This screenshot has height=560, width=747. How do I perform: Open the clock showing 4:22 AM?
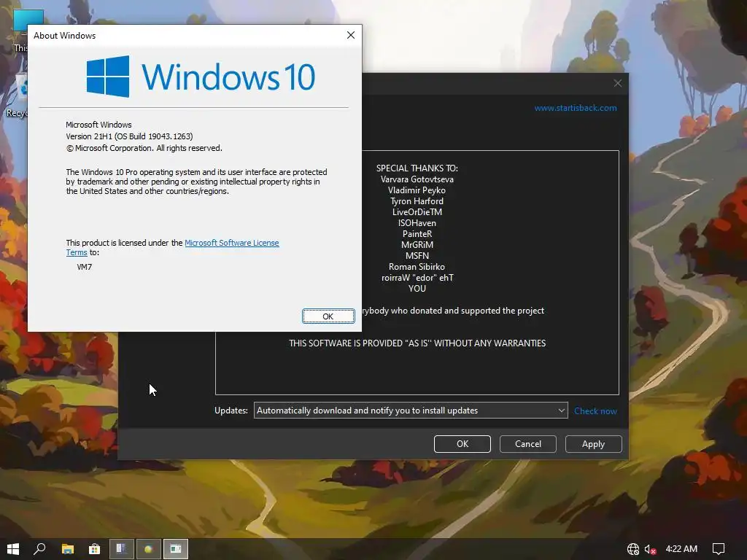pyautogui.click(x=681, y=549)
